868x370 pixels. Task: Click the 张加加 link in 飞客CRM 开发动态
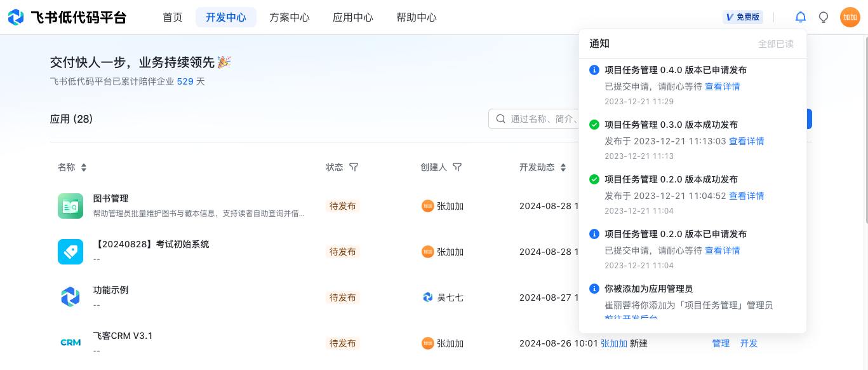click(x=614, y=343)
